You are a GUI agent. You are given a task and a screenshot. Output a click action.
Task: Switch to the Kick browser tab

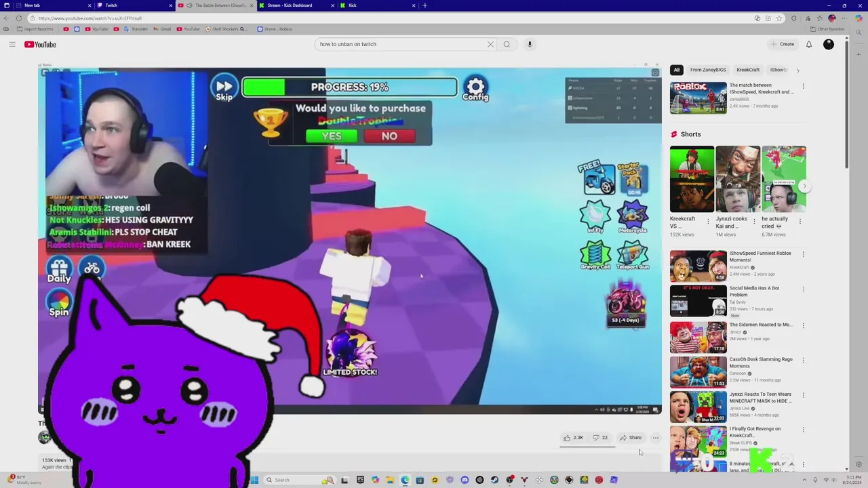pos(376,5)
